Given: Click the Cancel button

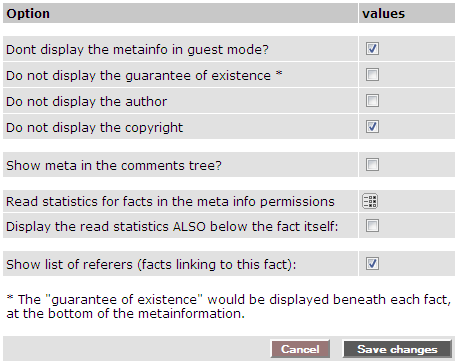Looking at the screenshot, I should (x=300, y=349).
